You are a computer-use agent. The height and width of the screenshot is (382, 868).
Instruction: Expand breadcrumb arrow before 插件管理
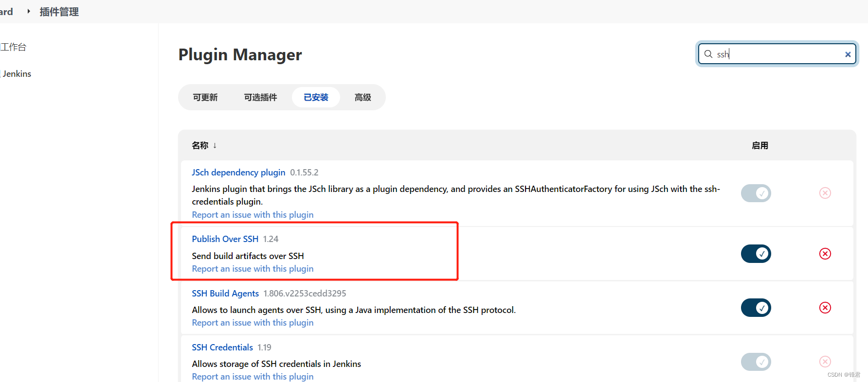pyautogui.click(x=29, y=11)
